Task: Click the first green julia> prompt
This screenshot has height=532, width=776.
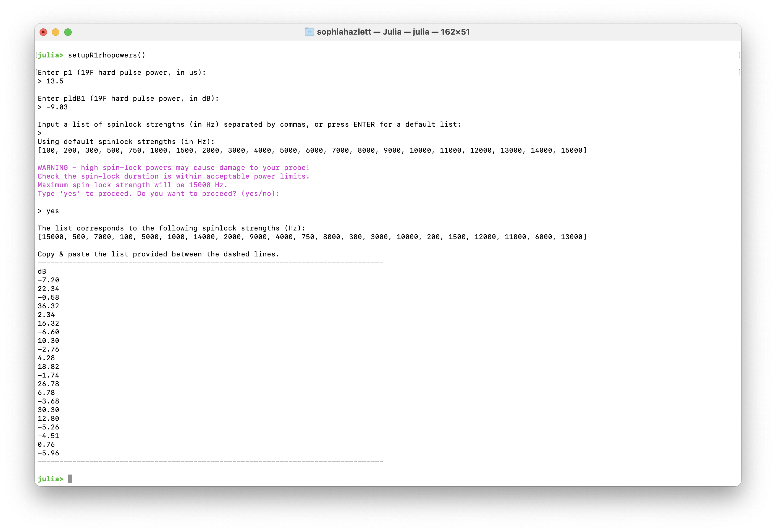Action: [50, 55]
